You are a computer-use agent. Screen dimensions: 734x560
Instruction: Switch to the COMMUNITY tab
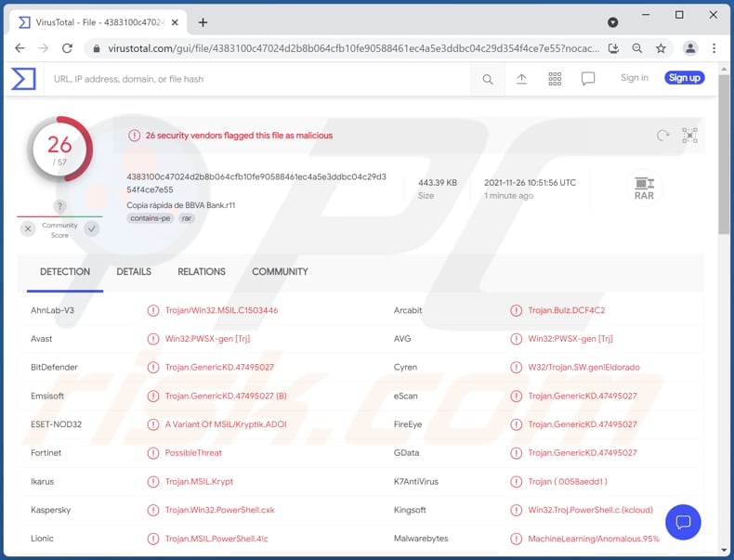[x=280, y=272]
